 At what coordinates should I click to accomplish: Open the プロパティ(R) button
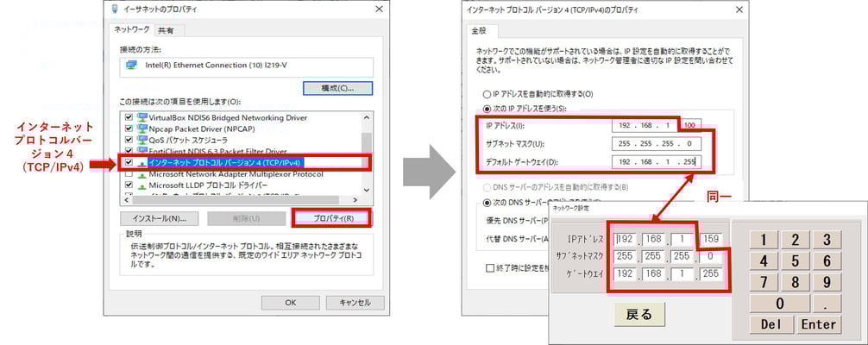click(331, 218)
